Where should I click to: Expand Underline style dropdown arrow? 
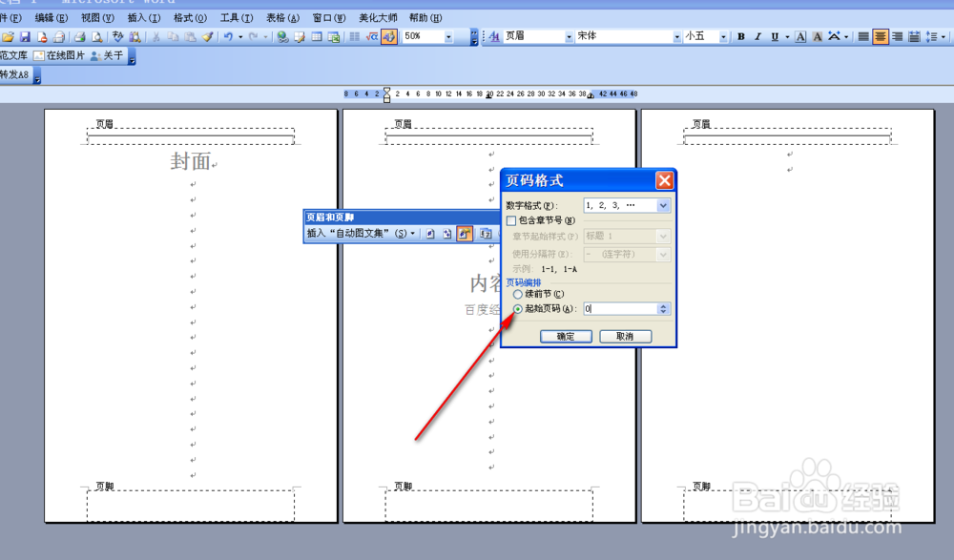[x=787, y=37]
